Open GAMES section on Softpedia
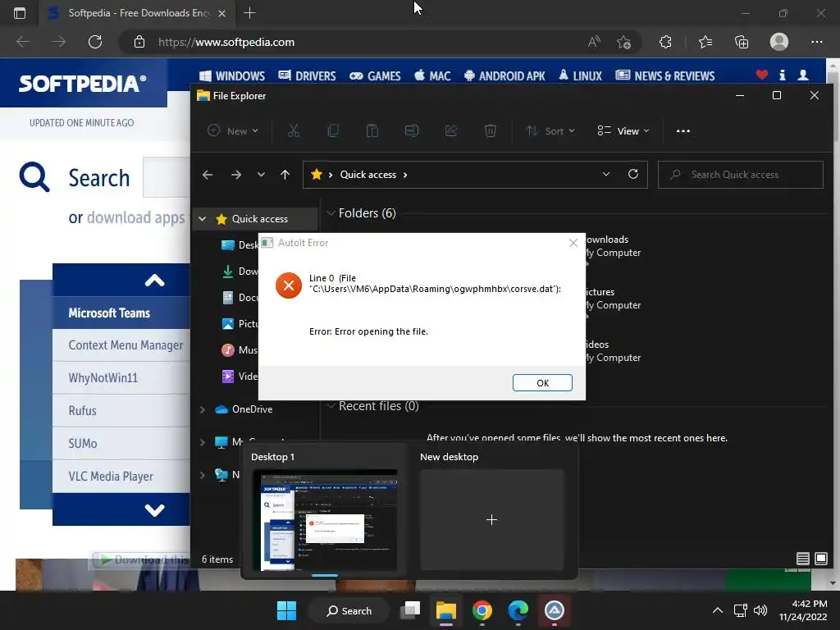 pyautogui.click(x=375, y=76)
